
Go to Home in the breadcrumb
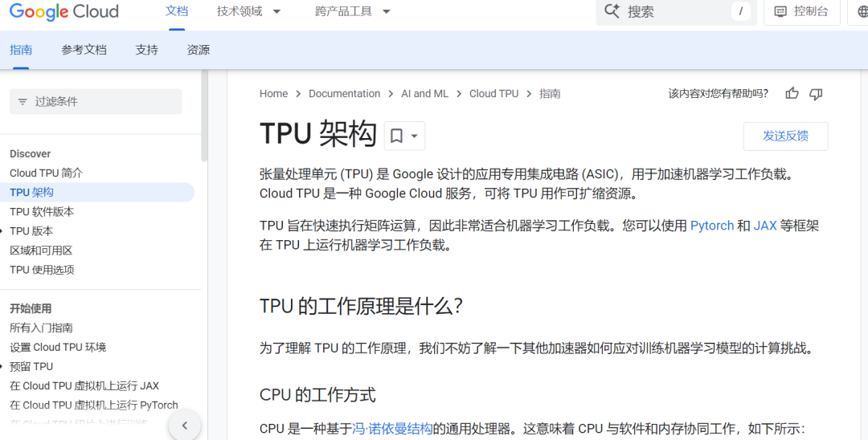coord(273,94)
